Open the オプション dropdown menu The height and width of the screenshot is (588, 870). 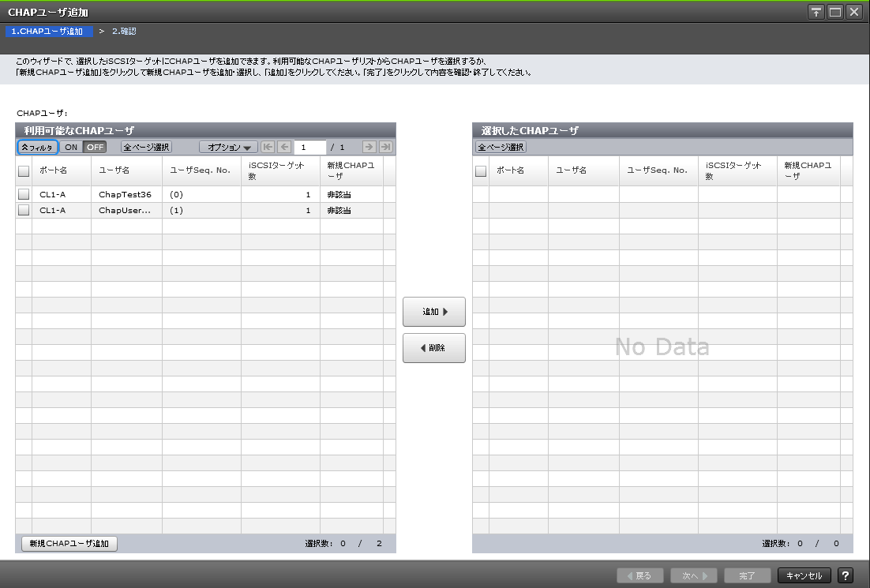pos(227,147)
